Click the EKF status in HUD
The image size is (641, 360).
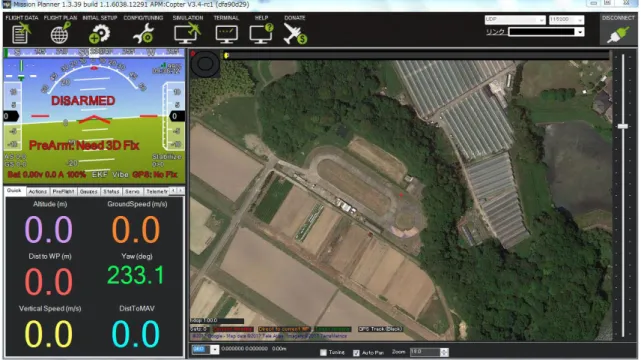coord(99,174)
